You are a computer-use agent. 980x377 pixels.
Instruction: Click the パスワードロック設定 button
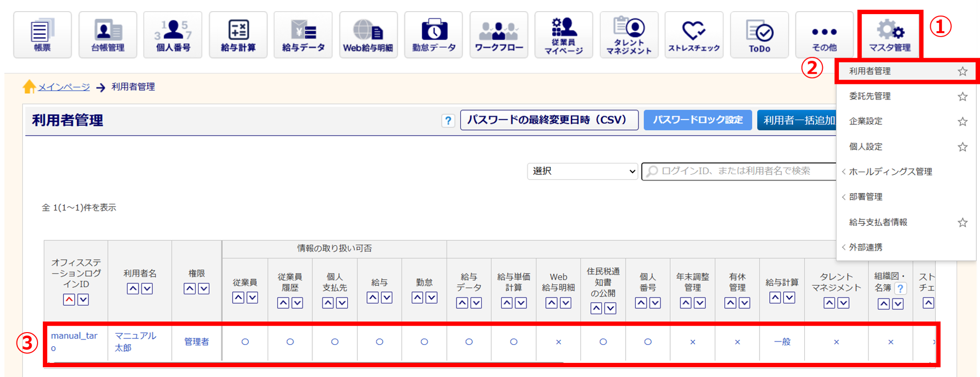click(698, 120)
